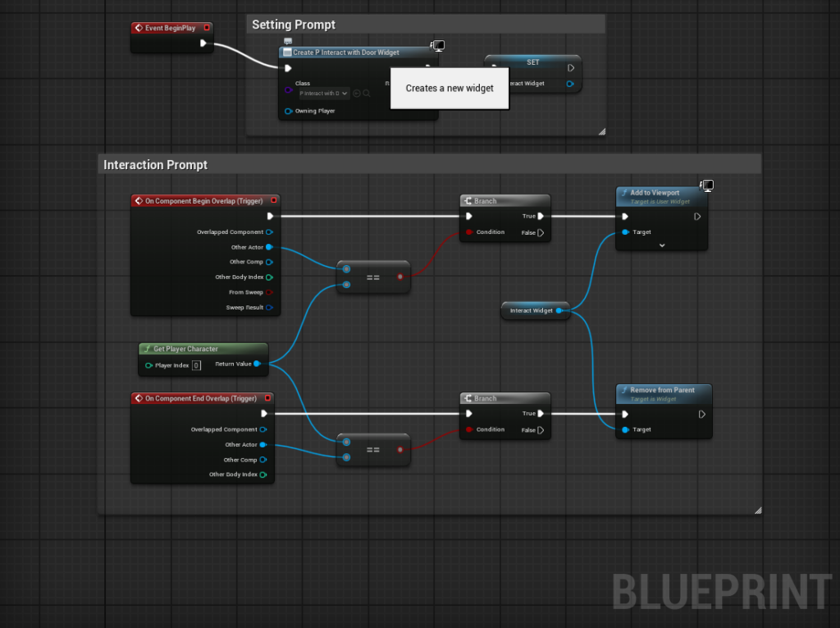This screenshot has width=840, height=628.
Task: Click the Event BeginPlay execution output pin
Action: point(203,44)
